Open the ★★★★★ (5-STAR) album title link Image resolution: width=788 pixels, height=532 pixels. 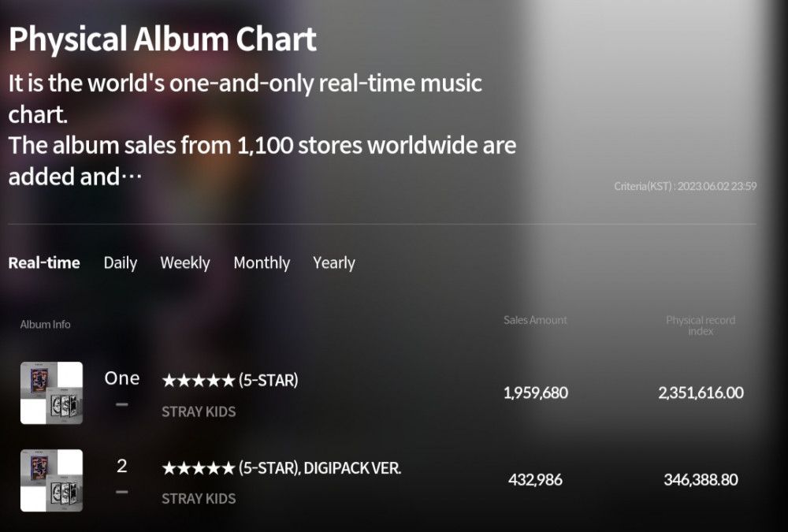pyautogui.click(x=230, y=381)
